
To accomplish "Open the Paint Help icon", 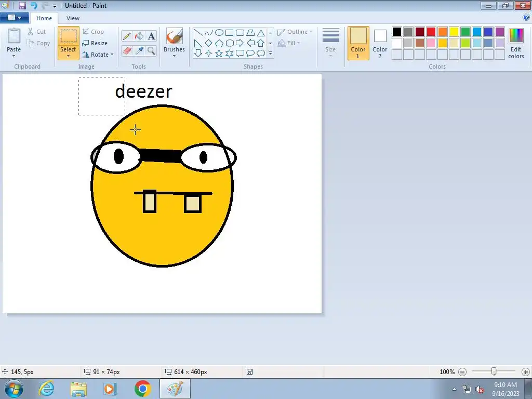I will coord(526,18).
